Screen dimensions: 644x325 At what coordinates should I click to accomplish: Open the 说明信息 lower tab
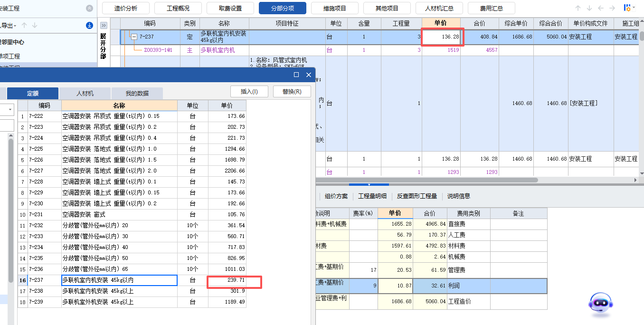tap(459, 196)
